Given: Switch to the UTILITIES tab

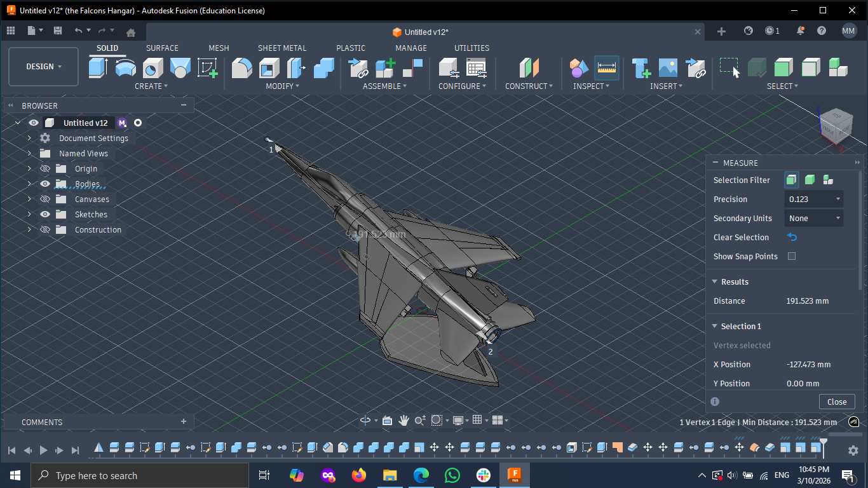Looking at the screenshot, I should (x=471, y=48).
